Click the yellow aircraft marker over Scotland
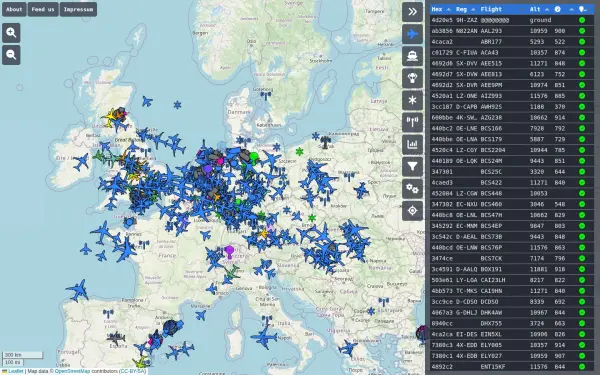 tap(111, 117)
